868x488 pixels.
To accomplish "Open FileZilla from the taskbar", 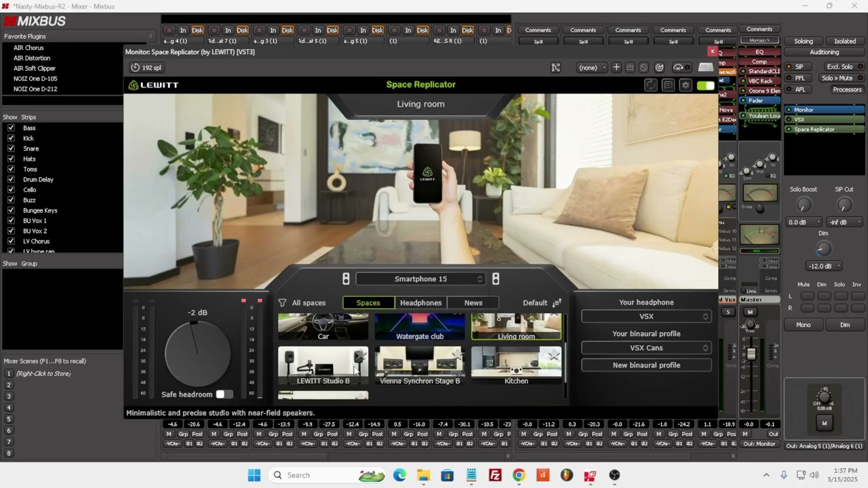I will click(x=495, y=475).
